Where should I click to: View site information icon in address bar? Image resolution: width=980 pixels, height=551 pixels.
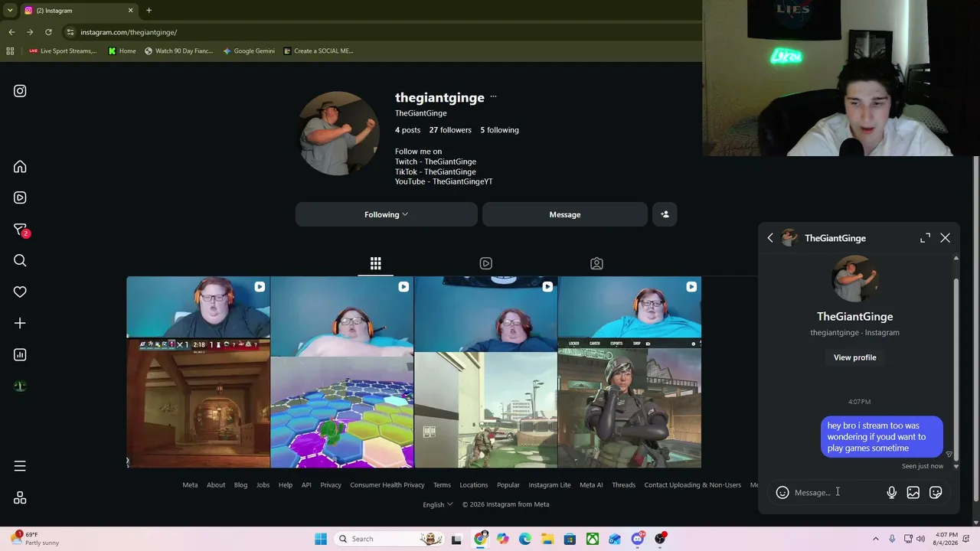[70, 32]
